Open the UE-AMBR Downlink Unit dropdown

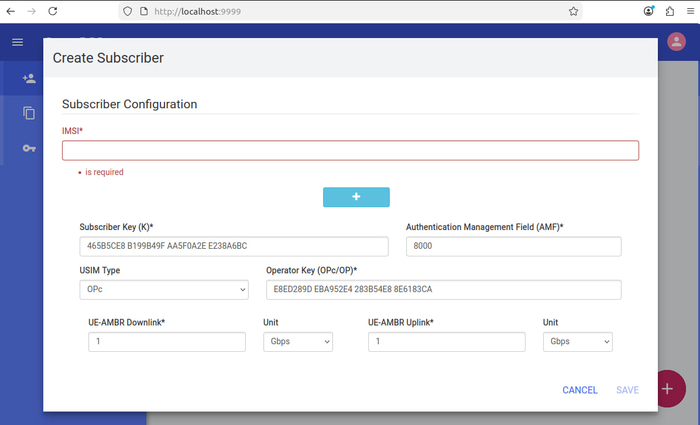click(297, 342)
